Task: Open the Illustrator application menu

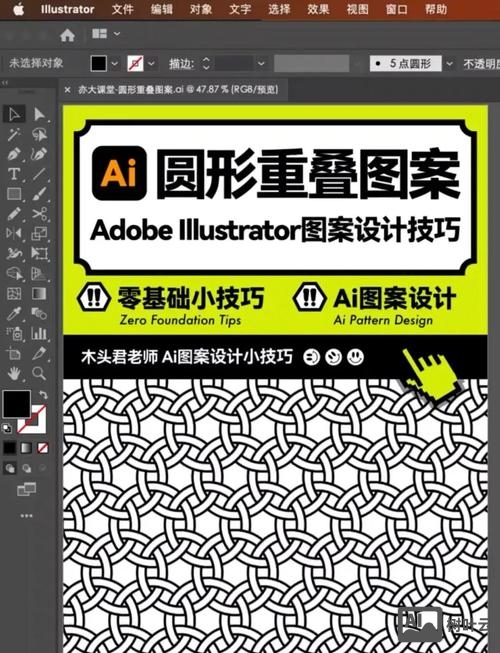Action: [67, 9]
